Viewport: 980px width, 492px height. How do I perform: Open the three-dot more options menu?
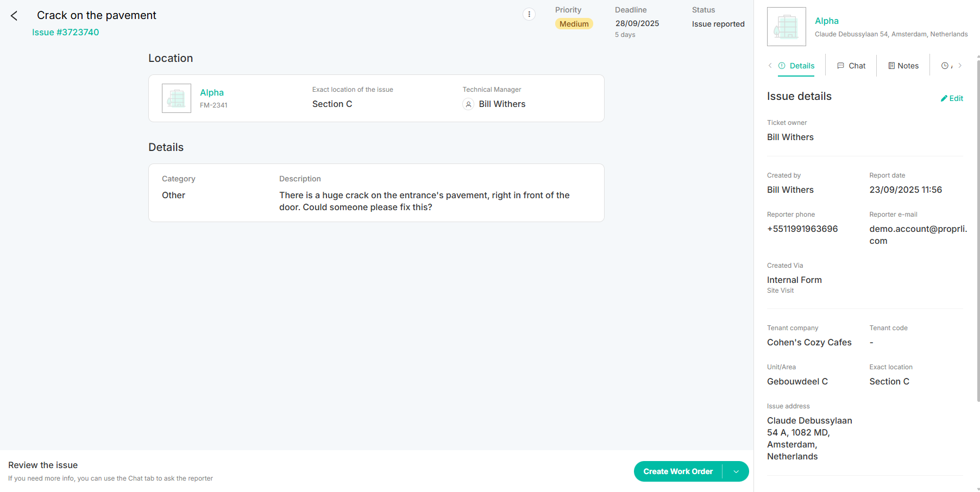[x=529, y=15]
